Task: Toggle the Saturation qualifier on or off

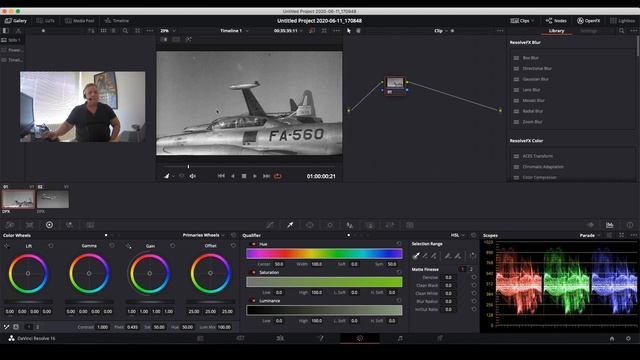Action: [x=253, y=272]
